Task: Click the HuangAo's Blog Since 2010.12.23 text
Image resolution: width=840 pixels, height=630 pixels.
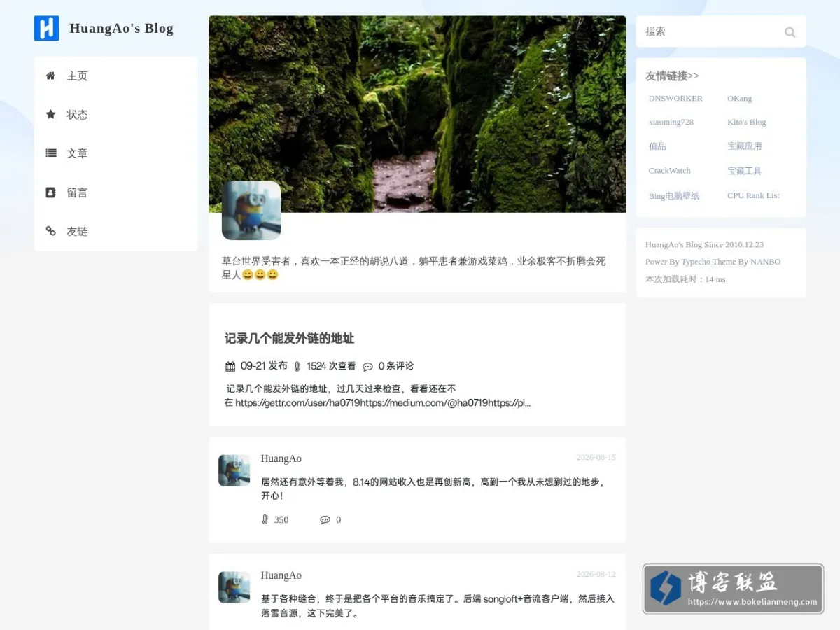Action: coord(704,245)
